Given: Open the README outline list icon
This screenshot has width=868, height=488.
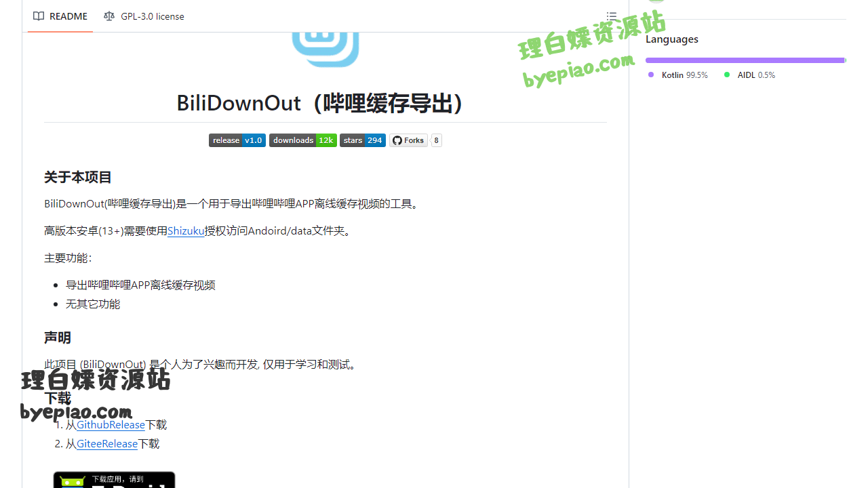Looking at the screenshot, I should pos(611,16).
